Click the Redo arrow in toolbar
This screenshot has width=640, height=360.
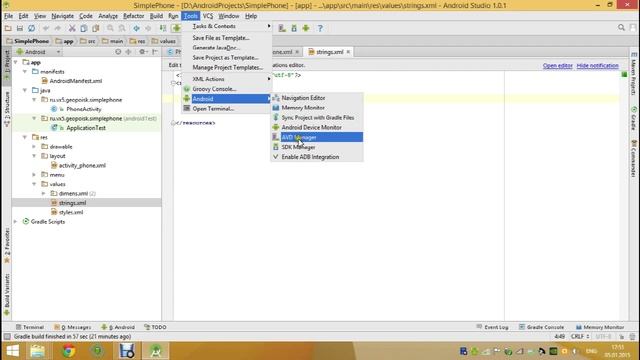[58, 28]
